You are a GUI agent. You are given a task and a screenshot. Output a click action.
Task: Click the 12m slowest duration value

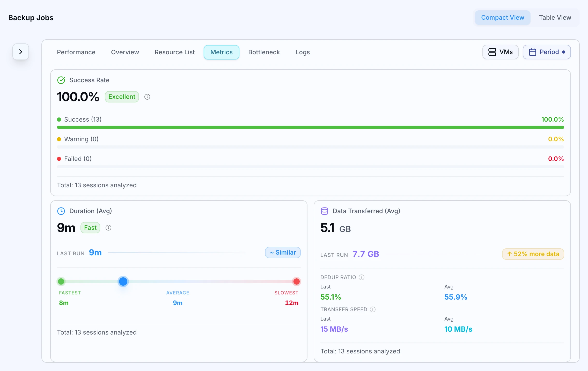point(292,303)
